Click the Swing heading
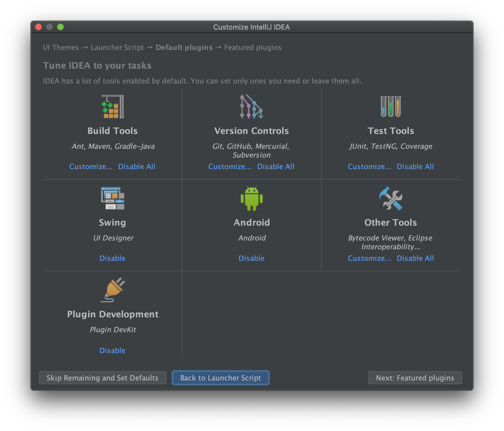504x431 pixels. tap(113, 223)
